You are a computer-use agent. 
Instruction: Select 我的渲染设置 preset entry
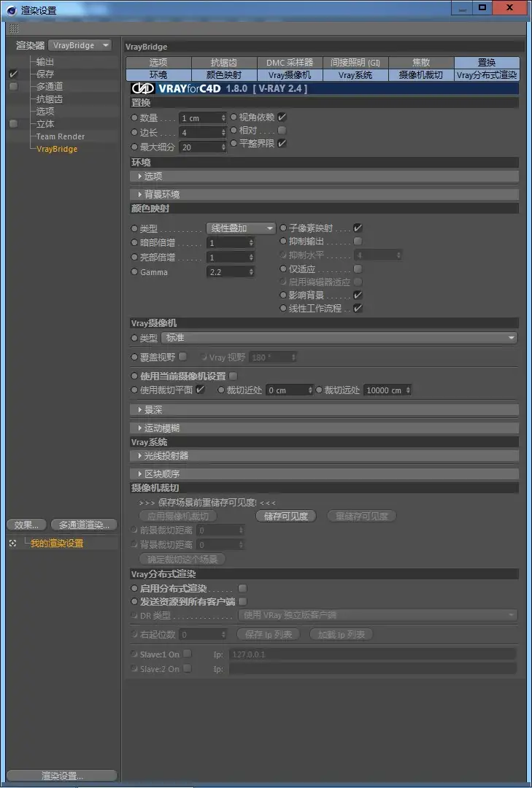pyautogui.click(x=57, y=544)
